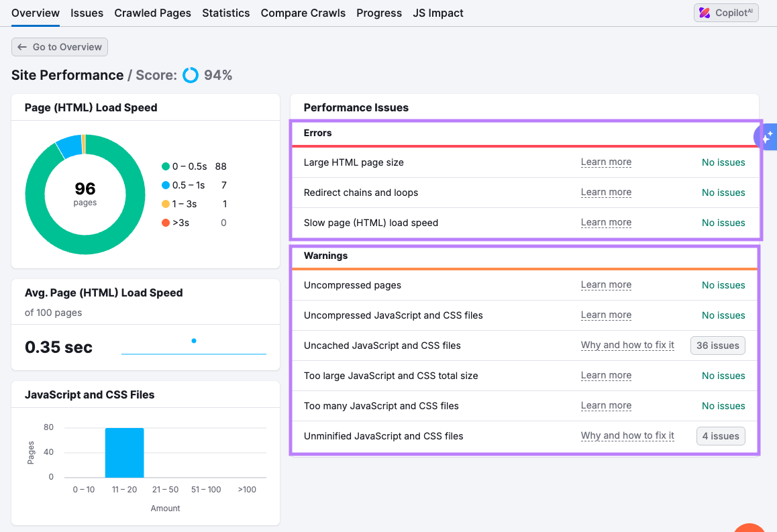
Task: Open the JS Impact tab
Action: coord(437,13)
